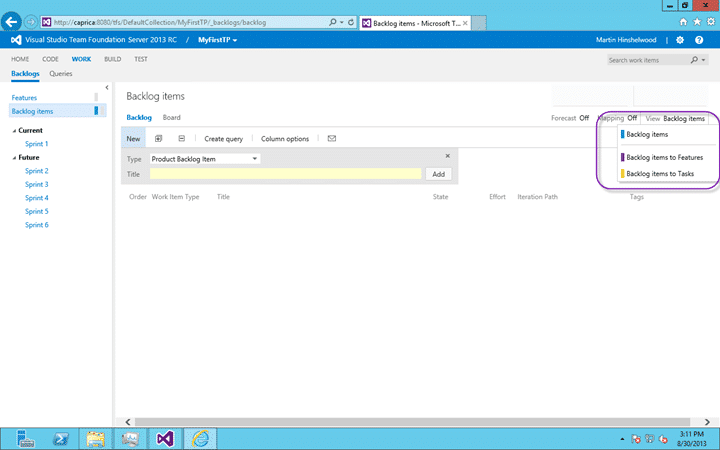Image resolution: width=720 pixels, height=450 pixels.
Task: Collapse the Future sprints group
Action: coord(14,158)
